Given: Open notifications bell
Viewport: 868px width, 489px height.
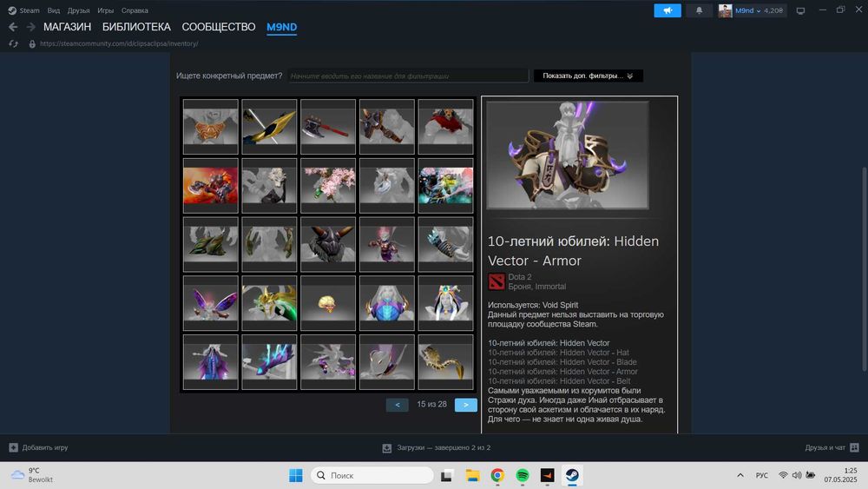Looking at the screenshot, I should 699,10.
